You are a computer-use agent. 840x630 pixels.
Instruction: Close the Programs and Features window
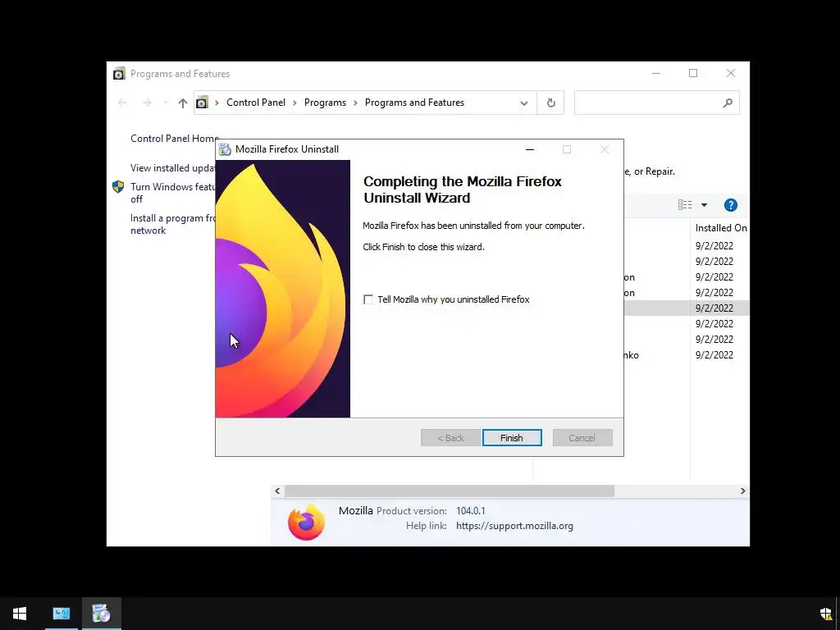(731, 73)
